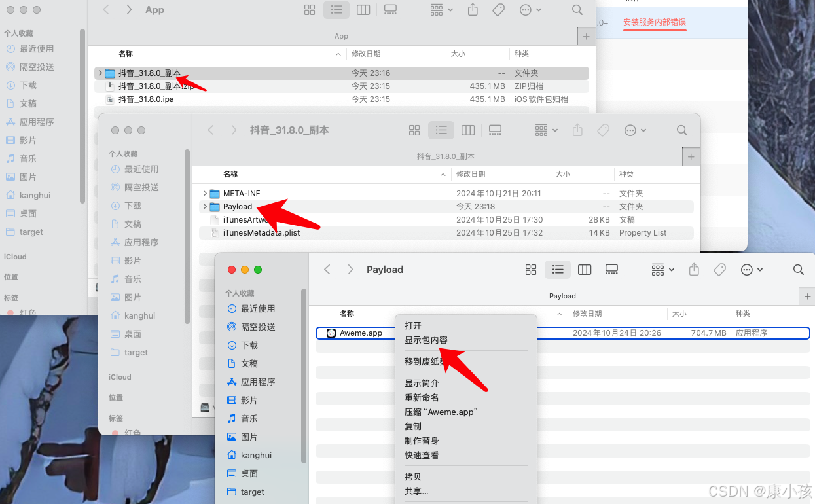Image resolution: width=815 pixels, height=504 pixels.
Task: Click search icon in Payload window toolbar
Action: 798,270
